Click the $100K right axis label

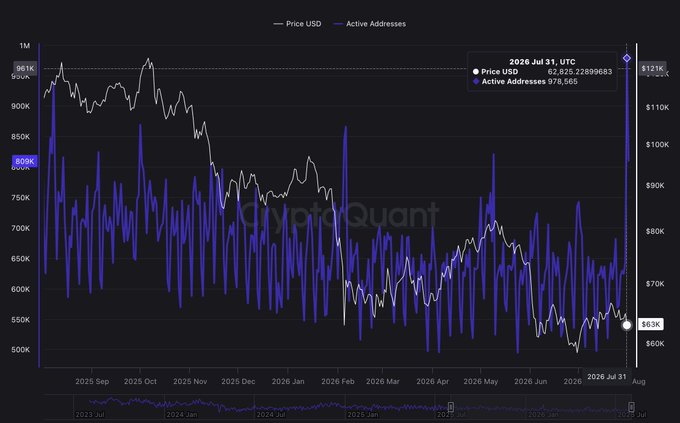click(657, 144)
